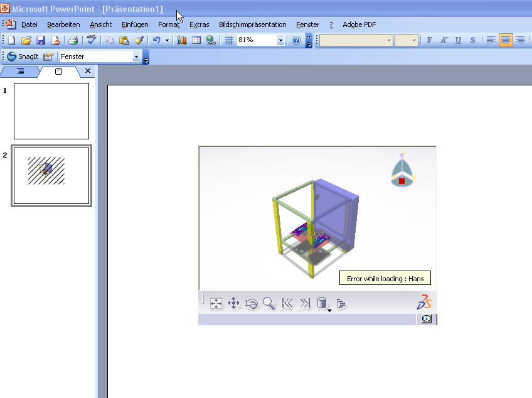
Task: Switch to the Outline tab
Action: (20, 72)
